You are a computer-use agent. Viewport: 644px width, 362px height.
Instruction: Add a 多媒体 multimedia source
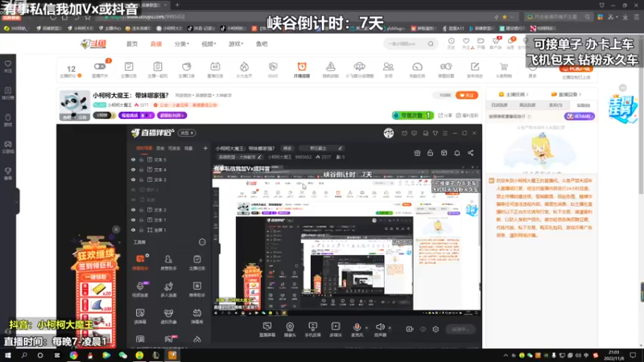click(x=336, y=329)
